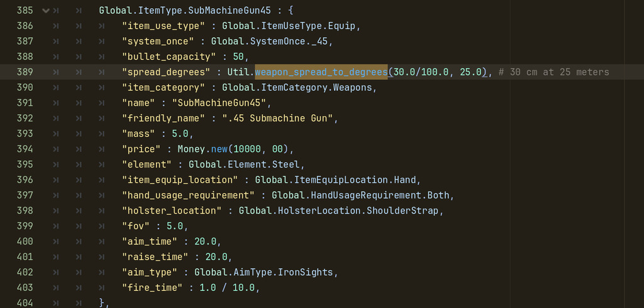
Task: Click line number 394 in the gutter
Action: [25, 149]
